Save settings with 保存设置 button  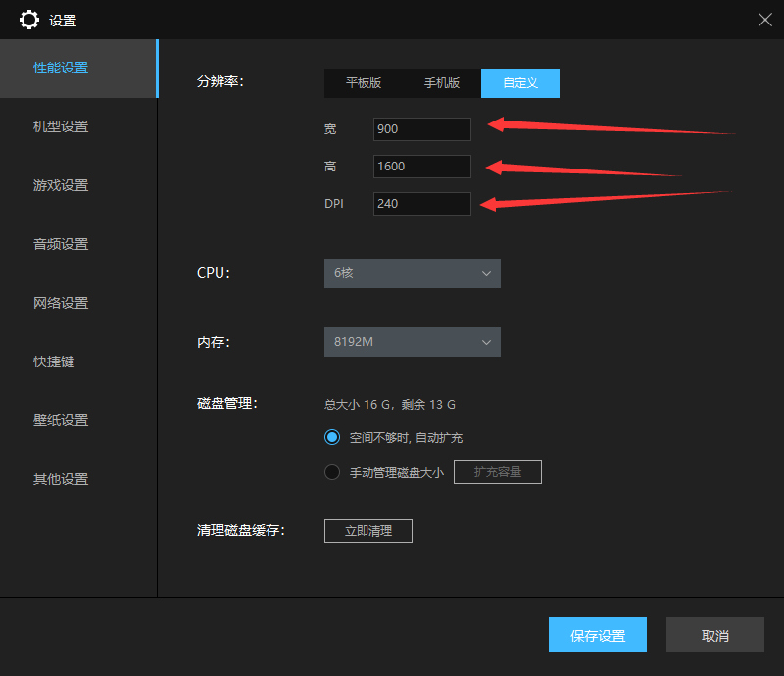(598, 635)
